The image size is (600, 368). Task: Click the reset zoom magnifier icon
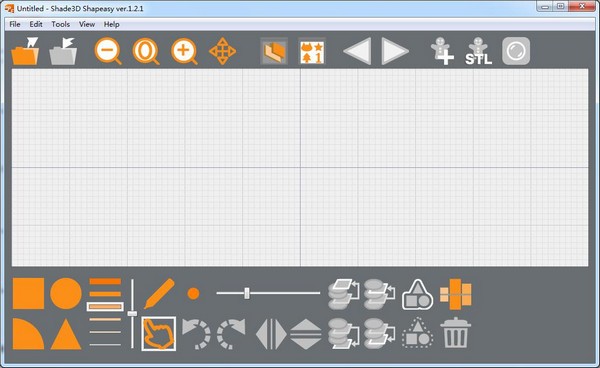[x=146, y=51]
